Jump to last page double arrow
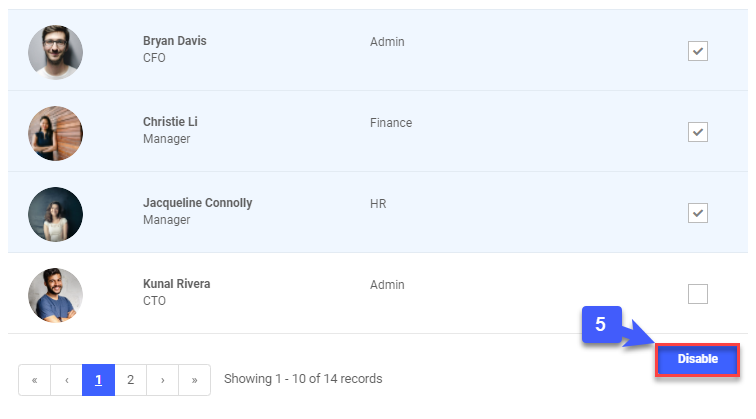This screenshot has height=419, width=756. [194, 380]
